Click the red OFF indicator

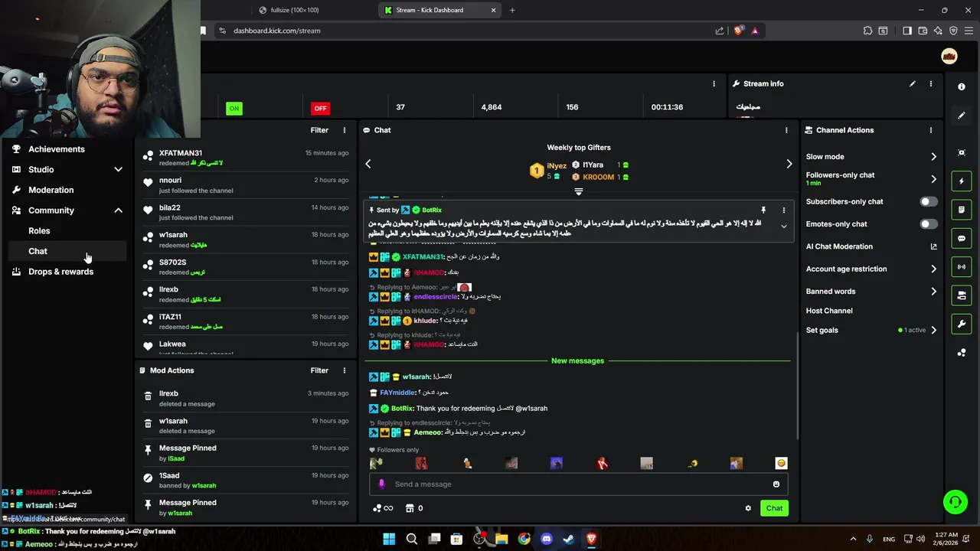[320, 108]
